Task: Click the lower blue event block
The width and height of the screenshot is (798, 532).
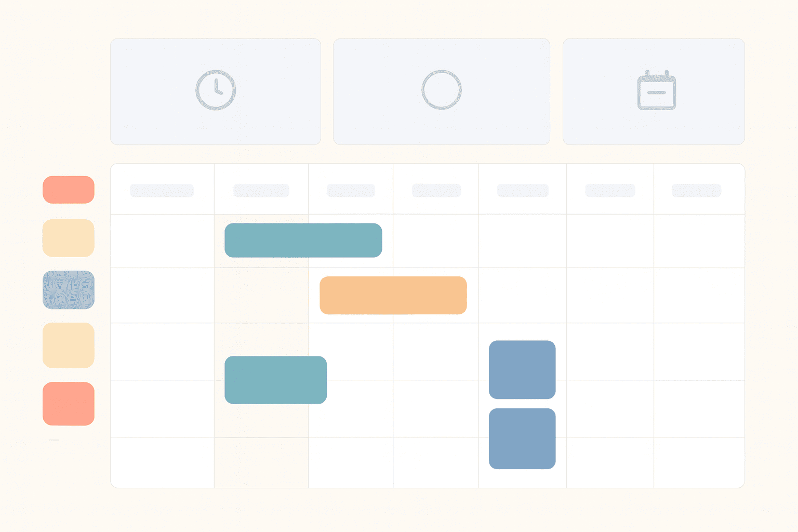Action: [522, 438]
